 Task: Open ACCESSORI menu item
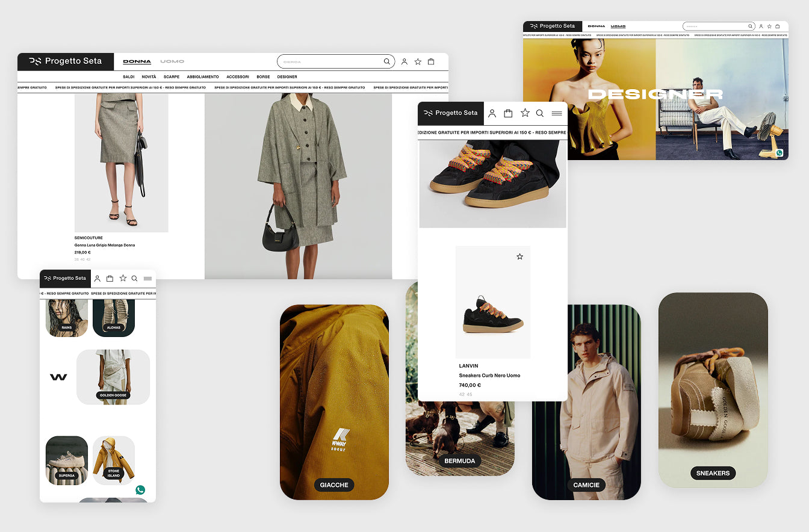click(238, 77)
